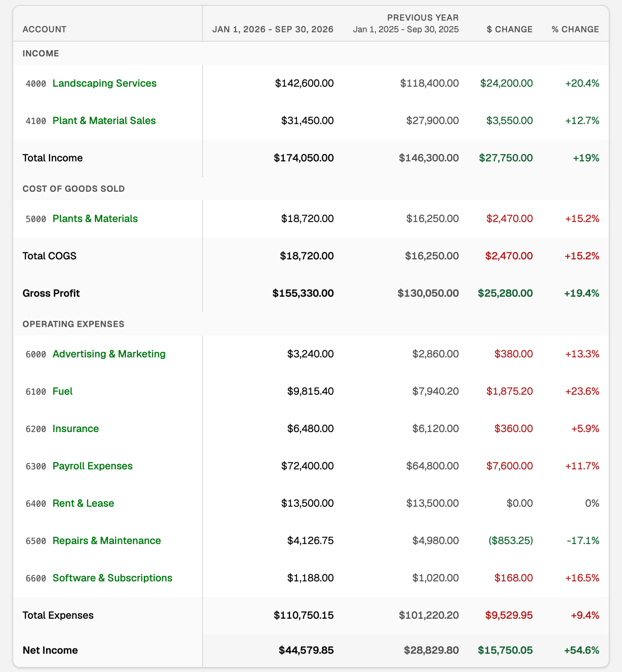The height and width of the screenshot is (672, 622).
Task: Click the Net Income $44,579.85 value
Action: point(306,650)
